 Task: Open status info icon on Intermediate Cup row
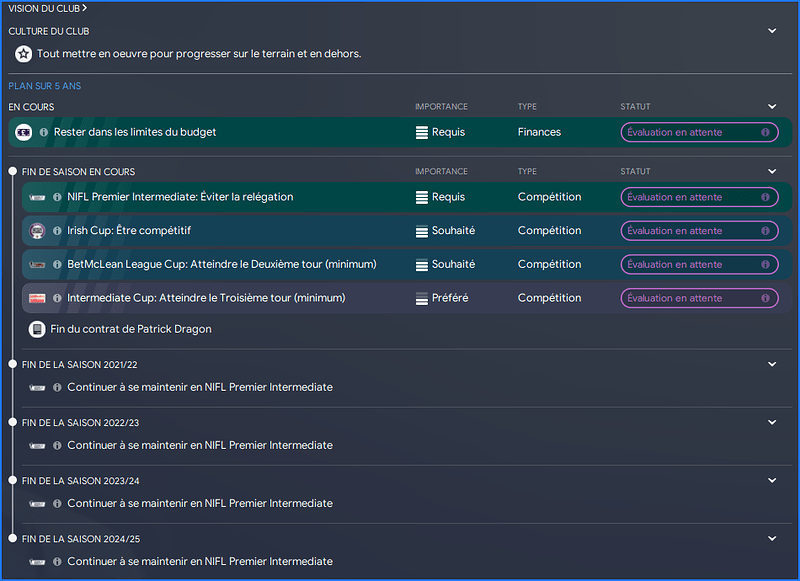pyautogui.click(x=765, y=298)
